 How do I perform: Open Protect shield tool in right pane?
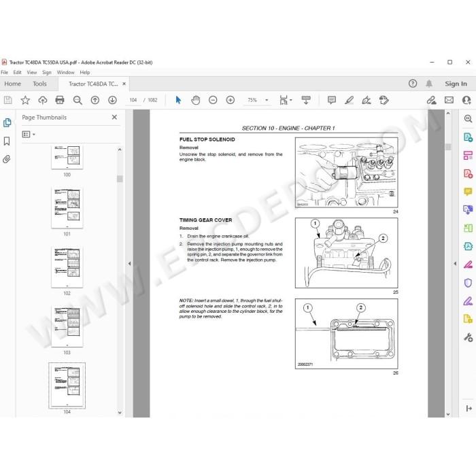468,283
